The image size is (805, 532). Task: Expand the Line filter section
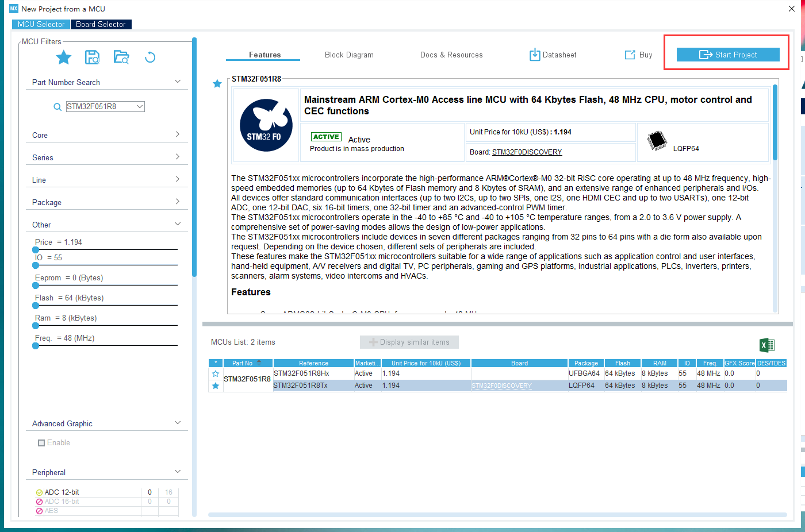click(178, 179)
